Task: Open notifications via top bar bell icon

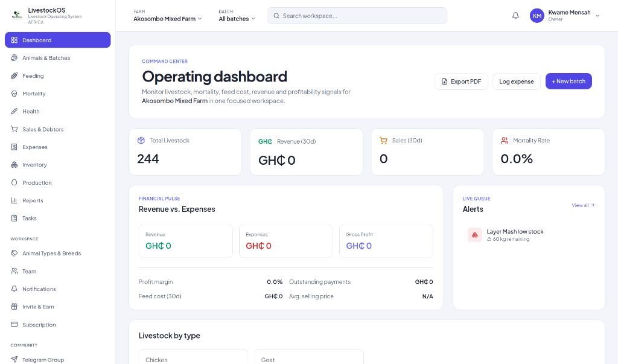Action: [x=515, y=16]
